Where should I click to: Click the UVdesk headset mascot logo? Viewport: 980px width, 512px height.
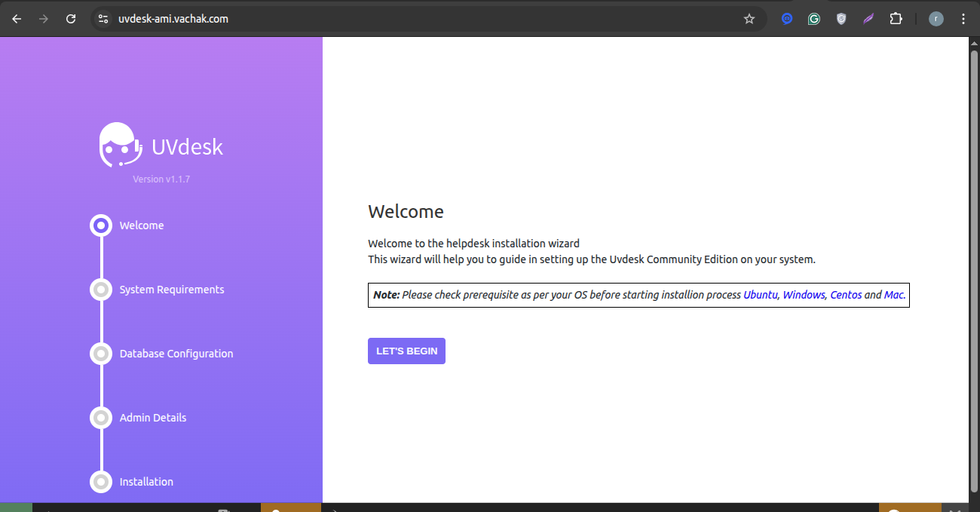tap(120, 145)
